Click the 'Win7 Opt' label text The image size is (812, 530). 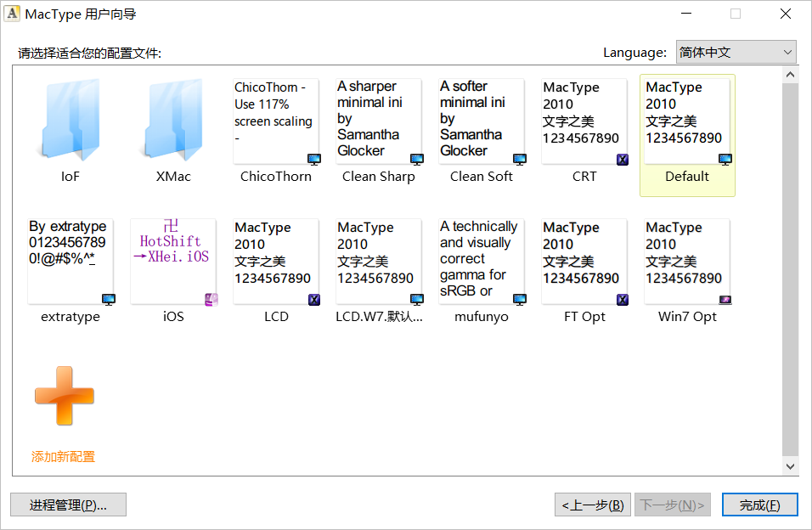[687, 317]
